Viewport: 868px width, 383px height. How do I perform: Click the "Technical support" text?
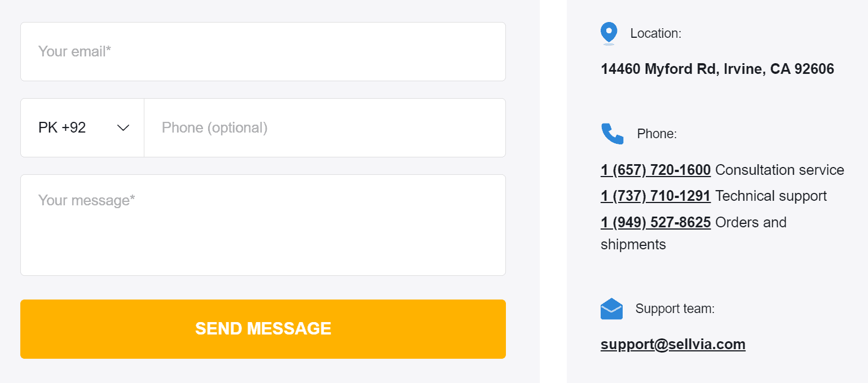pos(771,196)
